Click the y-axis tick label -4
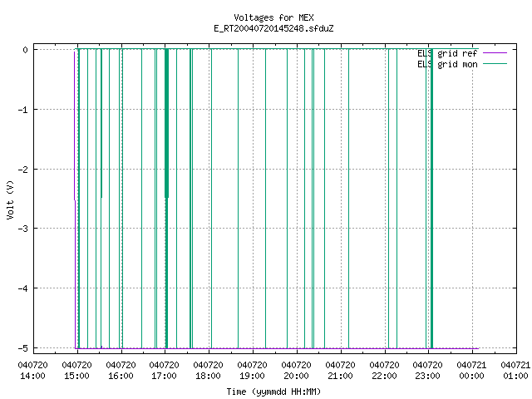 [x=23, y=288]
